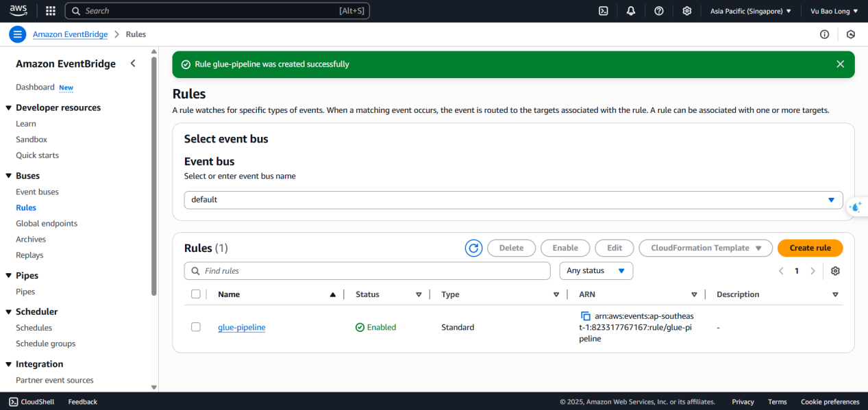Select all rules with header checkbox
This screenshot has height=410, width=868.
click(x=196, y=294)
